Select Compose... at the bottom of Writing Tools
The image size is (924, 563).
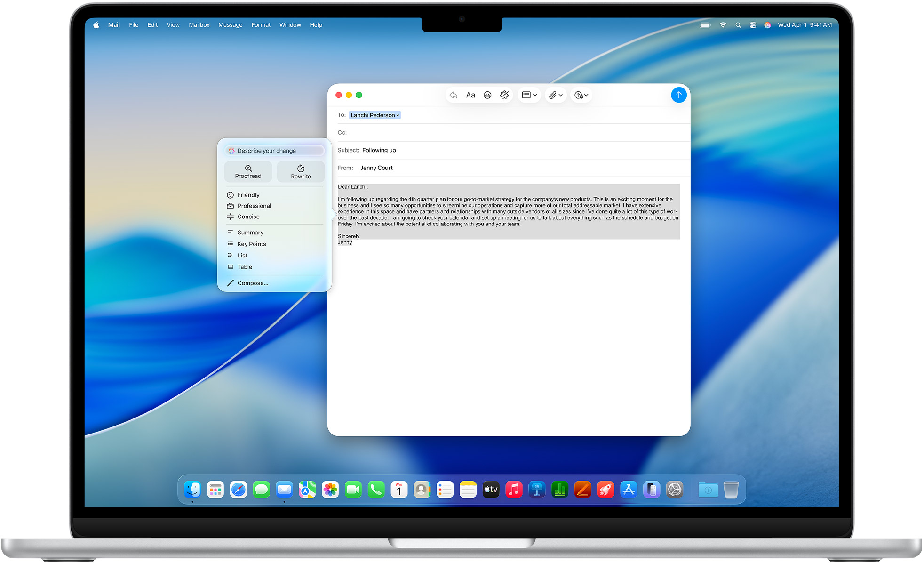253,283
